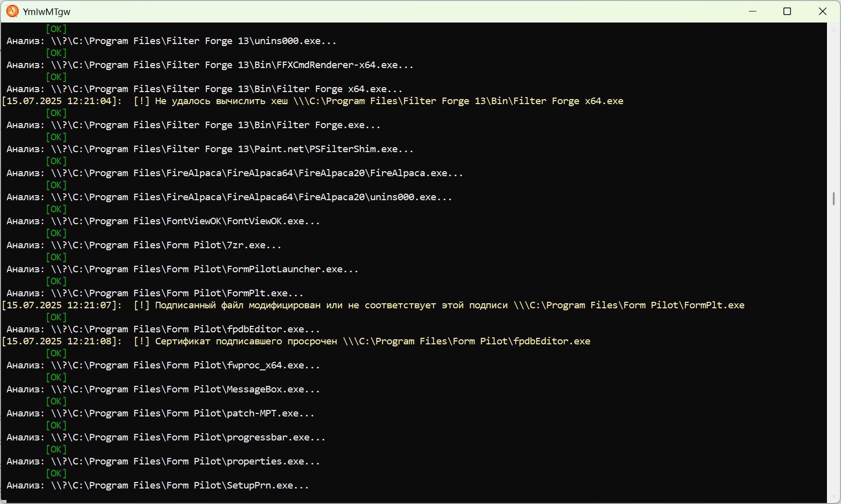Click the [OK] status above FontViewOK.exe line
The image size is (841, 504).
(56, 209)
